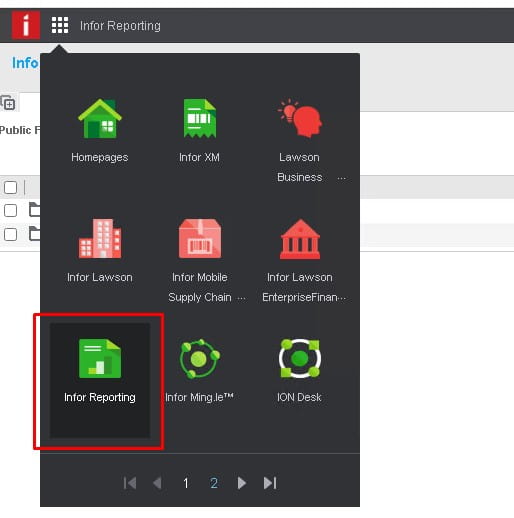Screen dimensions: 514x518
Task: Open Infor Lawson EnterpriseFinan app
Action: 299,261
